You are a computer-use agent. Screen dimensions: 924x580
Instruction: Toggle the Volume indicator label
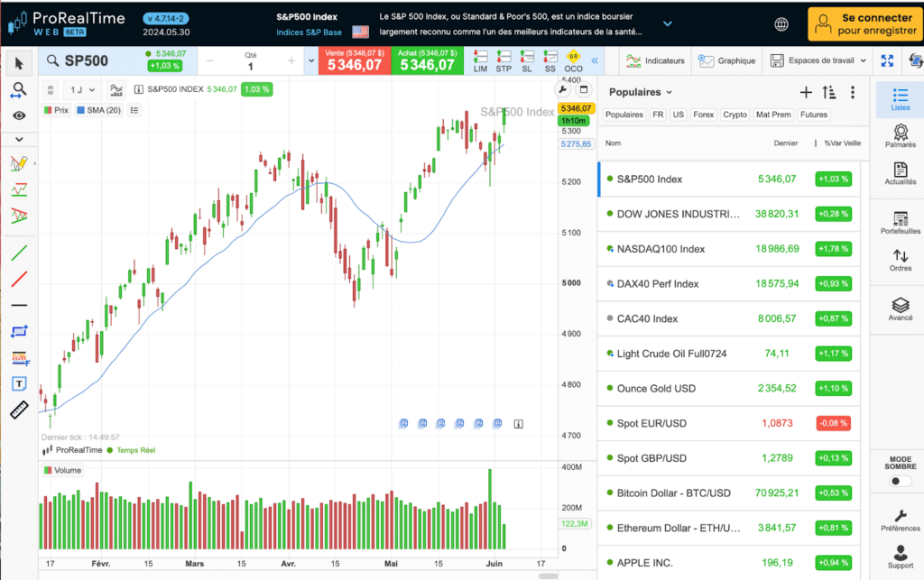point(62,471)
